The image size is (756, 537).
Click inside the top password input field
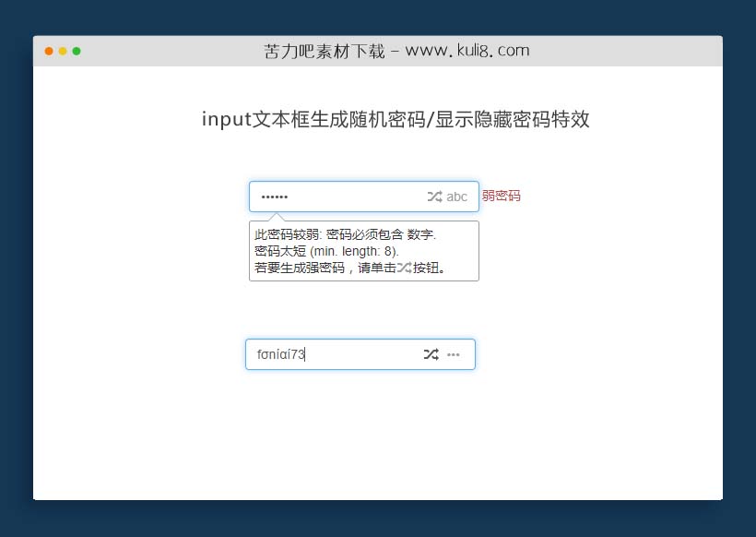coord(323,197)
